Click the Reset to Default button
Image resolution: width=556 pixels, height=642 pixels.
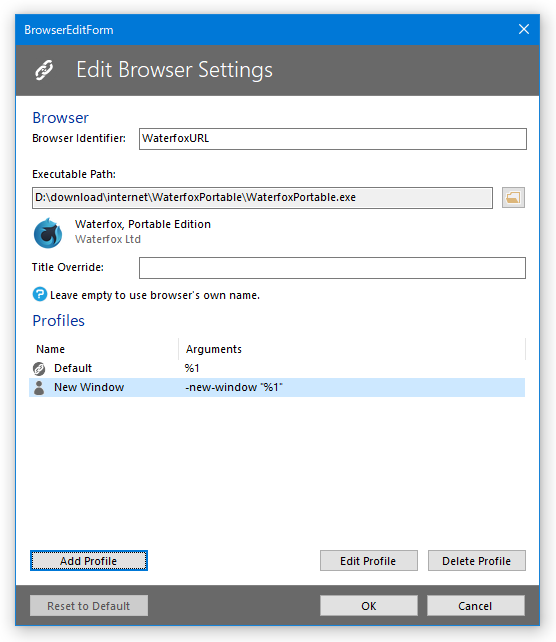[89, 606]
